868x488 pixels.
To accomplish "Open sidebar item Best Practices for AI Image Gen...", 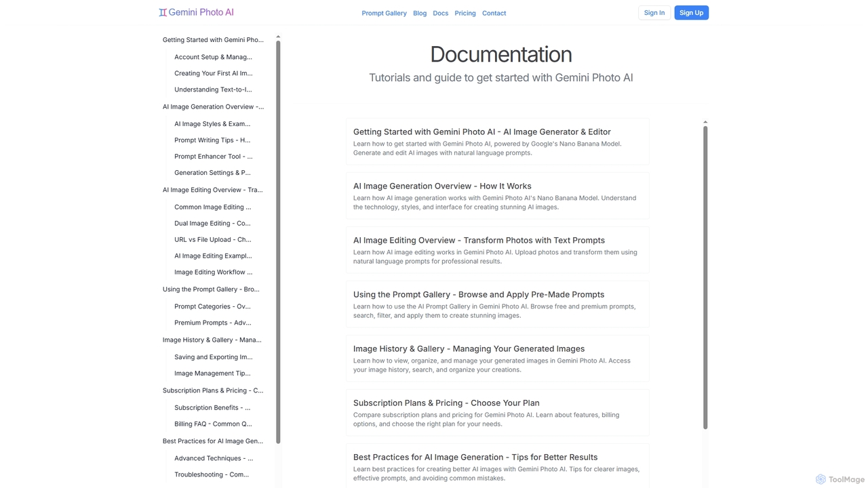I will pyautogui.click(x=213, y=441).
